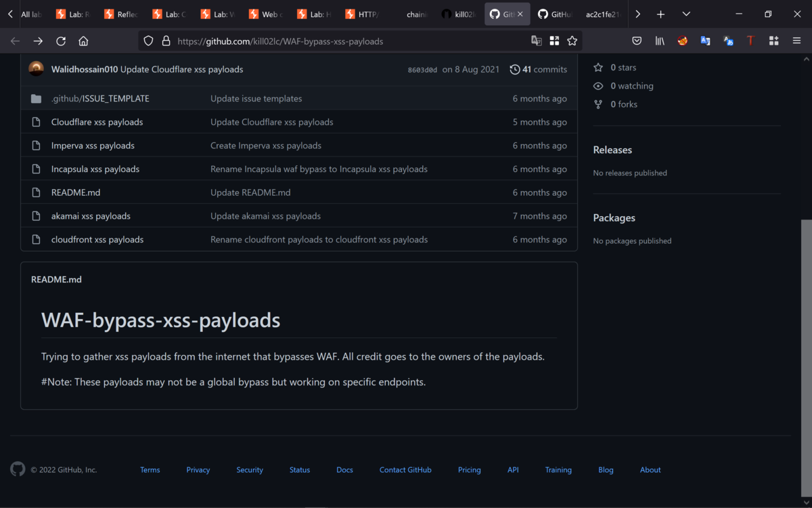The height and width of the screenshot is (508, 812).
Task: Switch to the kill02l tab
Action: 459,14
